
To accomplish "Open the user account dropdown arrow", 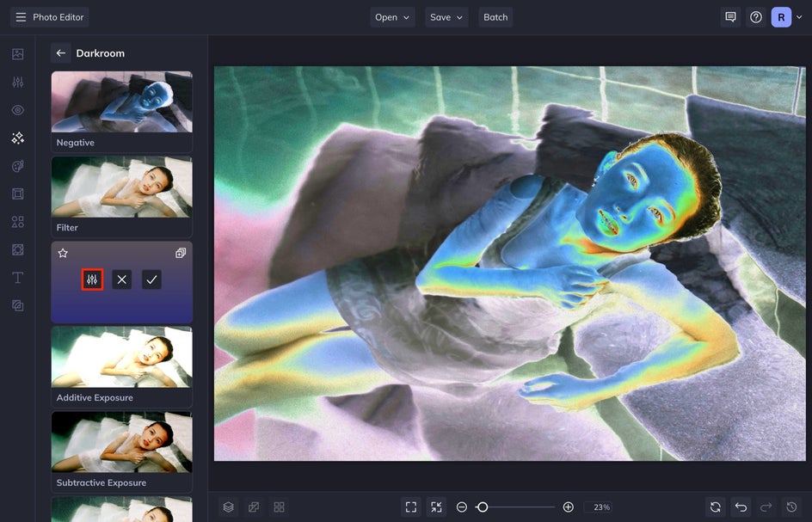I will click(x=799, y=17).
